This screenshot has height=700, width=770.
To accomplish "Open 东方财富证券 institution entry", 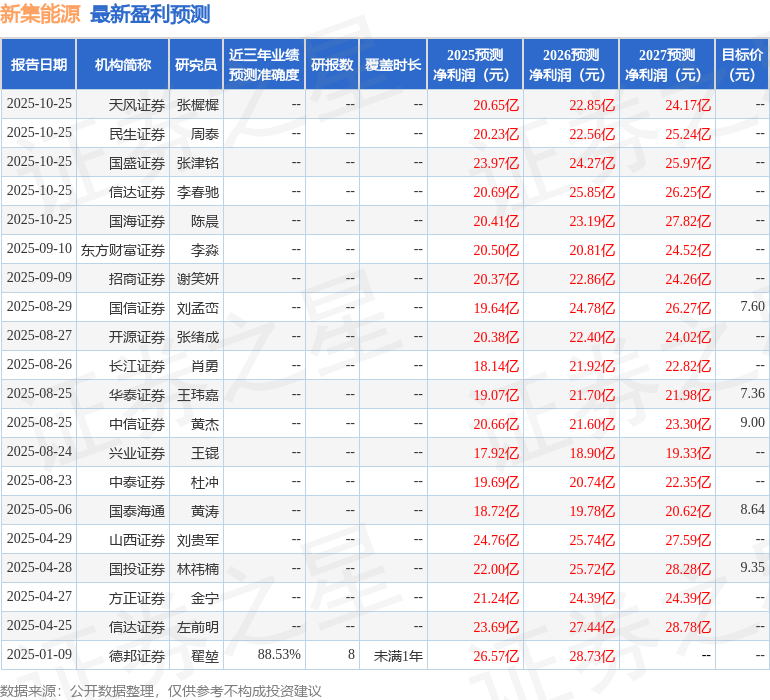I will [123, 250].
